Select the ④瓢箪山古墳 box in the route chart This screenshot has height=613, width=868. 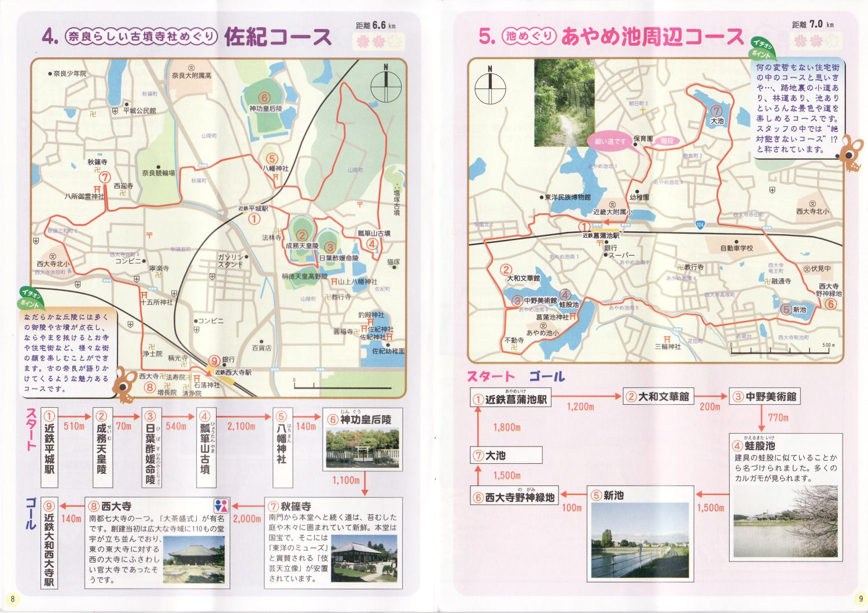(205, 448)
